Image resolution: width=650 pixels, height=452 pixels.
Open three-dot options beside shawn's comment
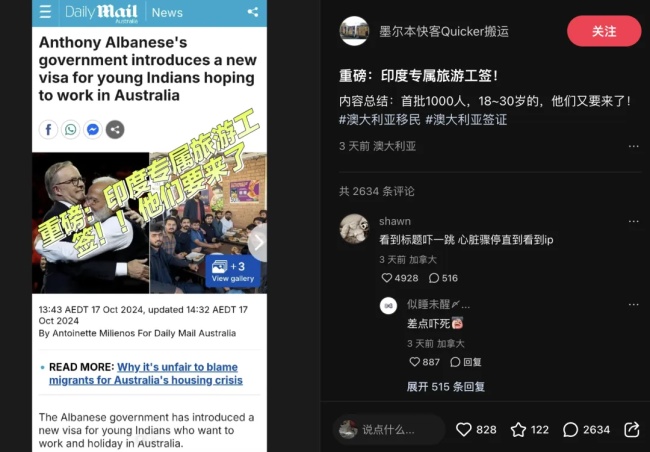tap(633, 221)
